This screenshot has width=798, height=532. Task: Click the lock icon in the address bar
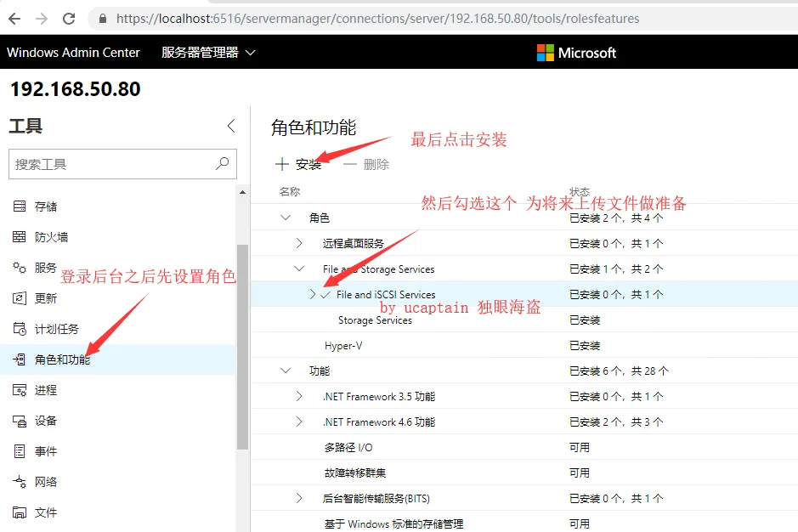[103, 19]
